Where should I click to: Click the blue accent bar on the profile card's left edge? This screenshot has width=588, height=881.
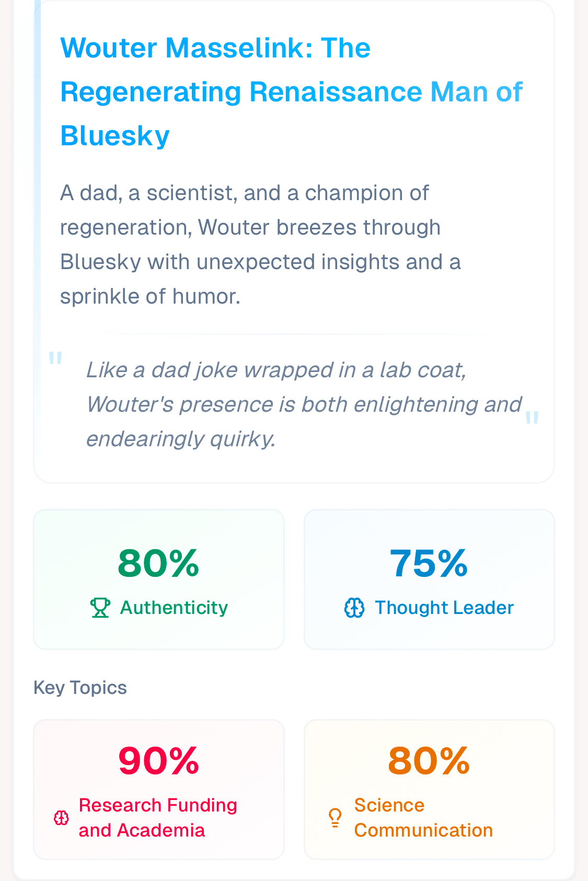(38, 209)
